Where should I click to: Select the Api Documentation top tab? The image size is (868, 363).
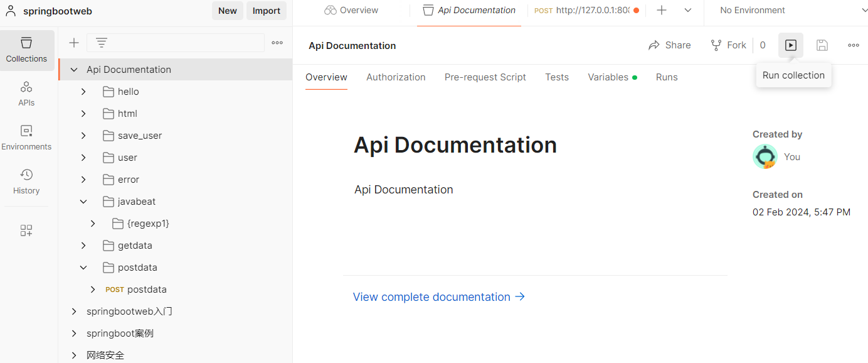(x=469, y=10)
